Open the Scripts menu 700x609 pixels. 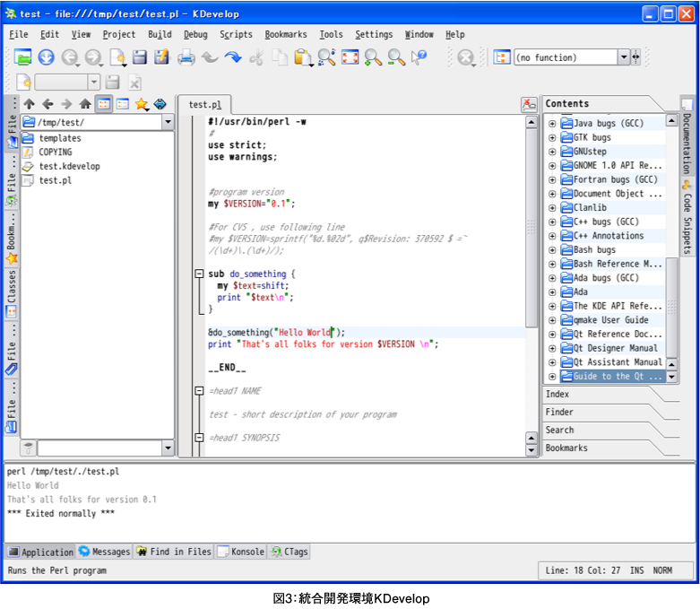coord(236,34)
